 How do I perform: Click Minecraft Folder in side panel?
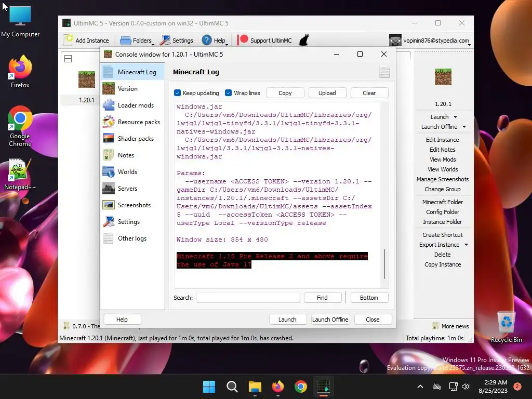(x=443, y=202)
